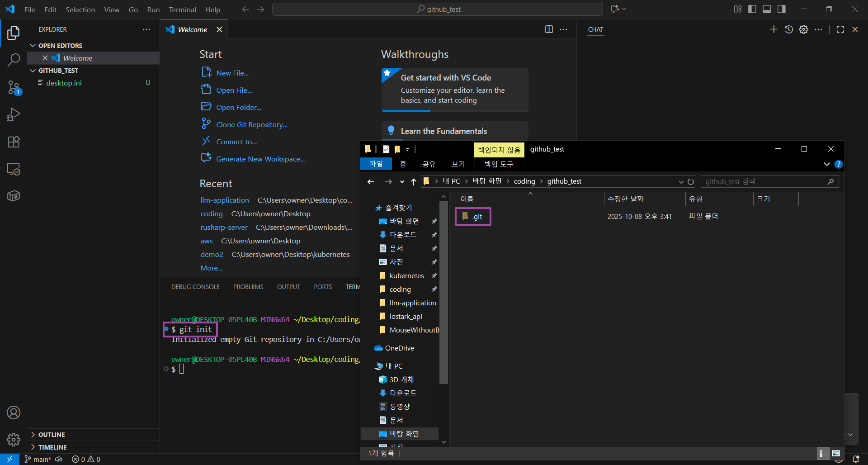
Task: Open Copilot chat menu in title bar
Action: [618, 9]
